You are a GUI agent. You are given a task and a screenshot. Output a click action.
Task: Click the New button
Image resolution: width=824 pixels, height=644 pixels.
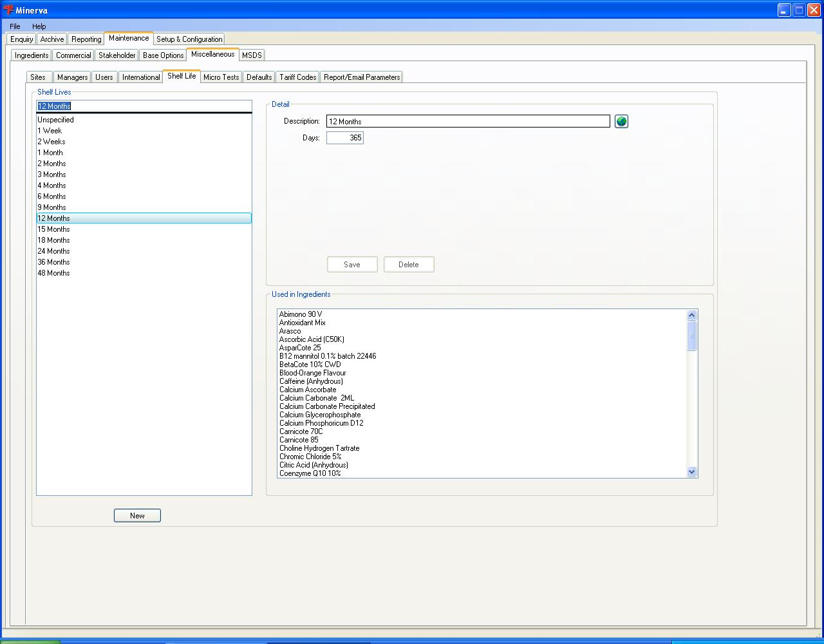137,516
